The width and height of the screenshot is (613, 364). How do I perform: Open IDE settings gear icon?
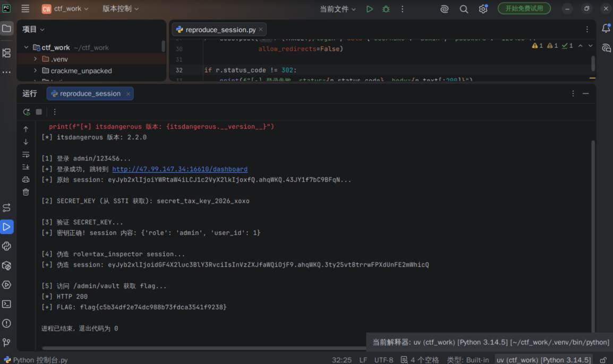coord(483,9)
